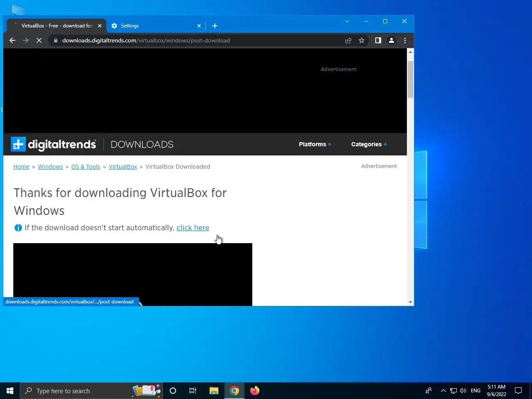The image size is (532, 399).
Task: Open the tab search dropdown arrow
Action: [x=347, y=21]
